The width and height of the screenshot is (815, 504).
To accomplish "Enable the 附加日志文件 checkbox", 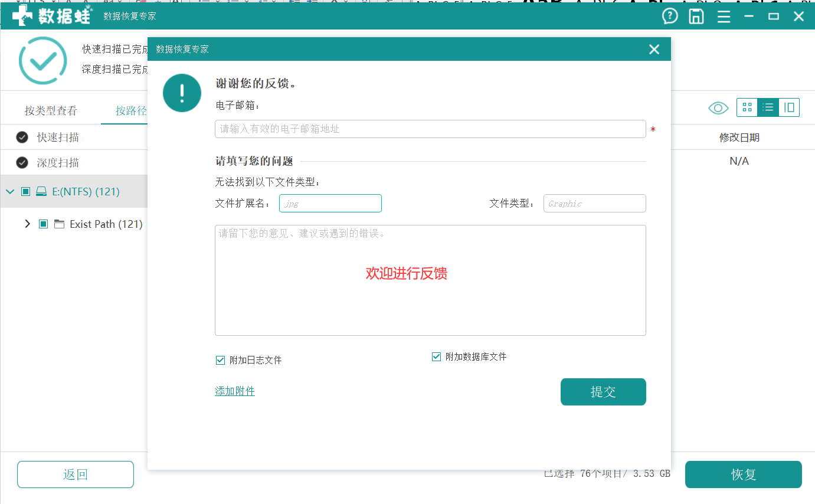I will click(220, 360).
